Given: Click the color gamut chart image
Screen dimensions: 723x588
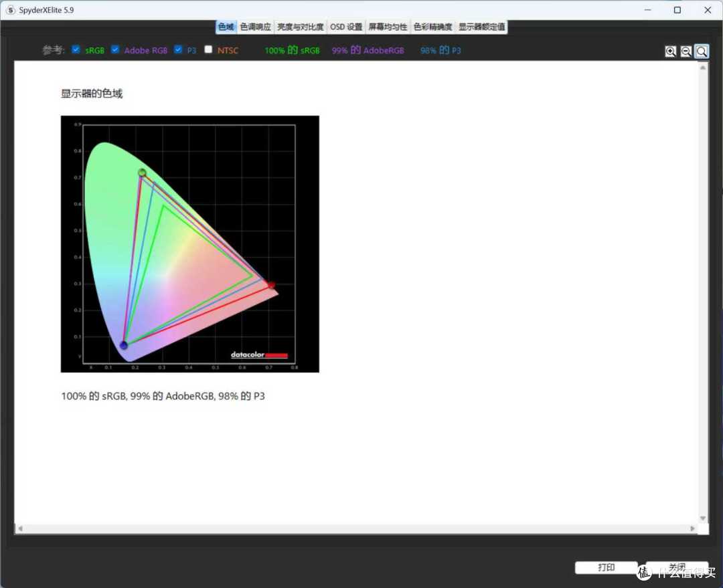Looking at the screenshot, I should point(190,243).
